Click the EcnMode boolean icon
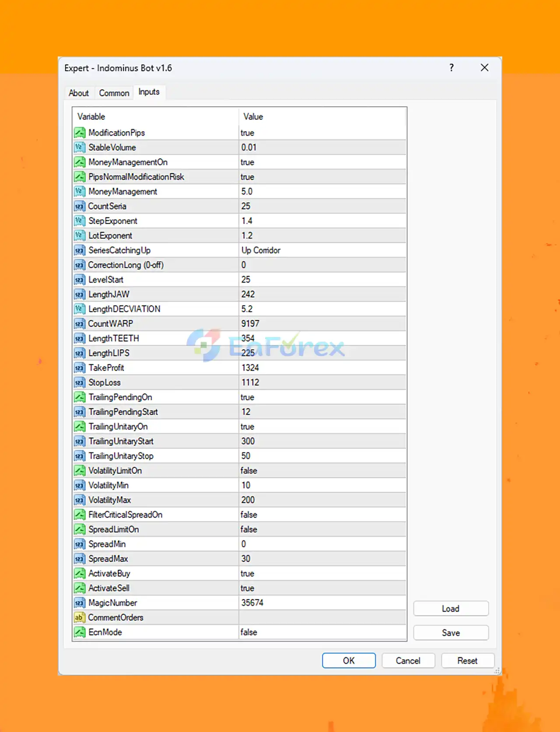The height and width of the screenshot is (732, 560). pos(80,632)
